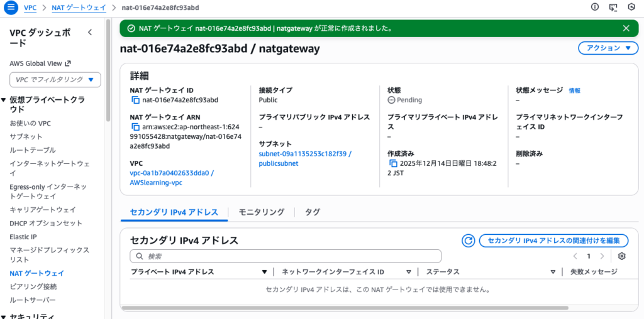Refresh the secondary IPv4 addresses list

(x=468, y=241)
